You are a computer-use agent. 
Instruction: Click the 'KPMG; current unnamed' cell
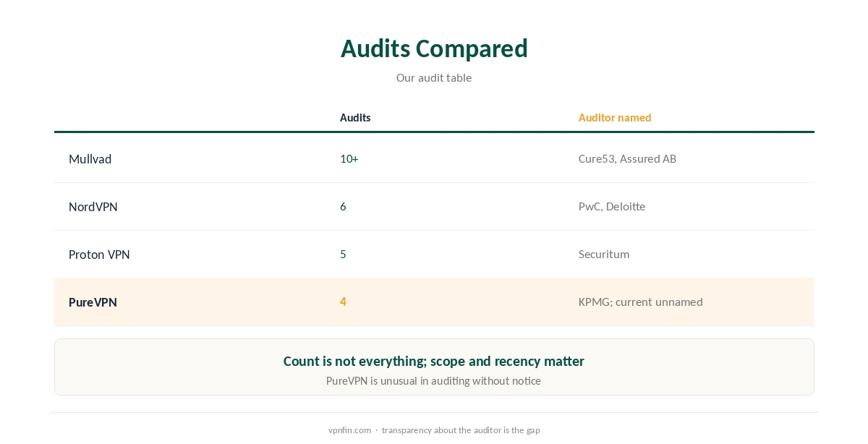(641, 302)
